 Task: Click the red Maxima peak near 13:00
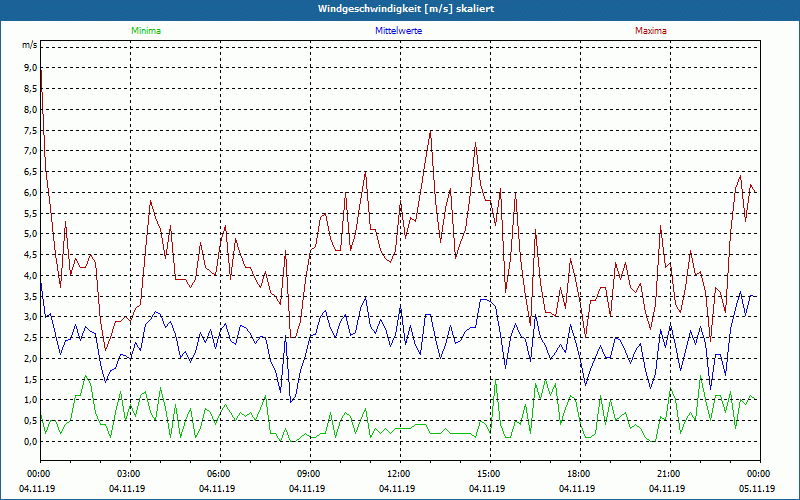point(431,131)
